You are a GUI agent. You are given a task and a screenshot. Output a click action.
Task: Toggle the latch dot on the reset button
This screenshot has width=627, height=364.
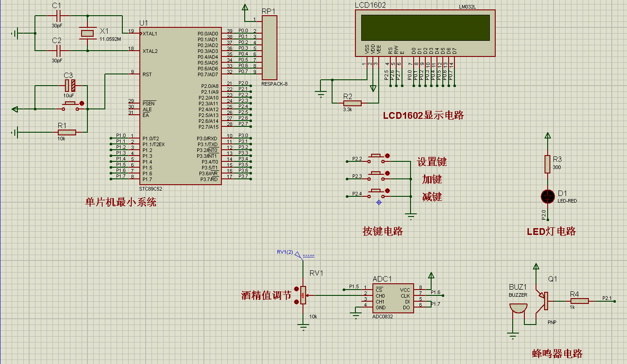click(x=82, y=103)
